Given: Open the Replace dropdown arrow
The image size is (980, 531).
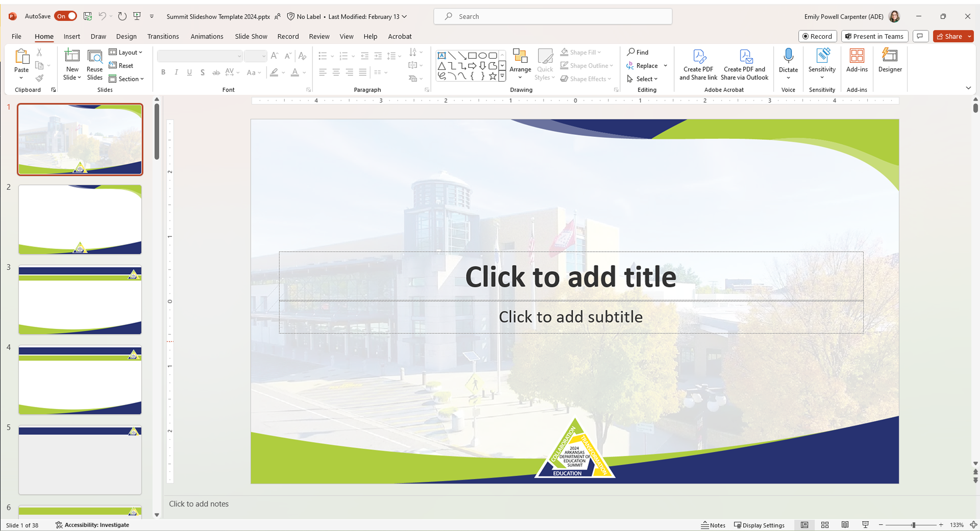Looking at the screenshot, I should tap(666, 65).
